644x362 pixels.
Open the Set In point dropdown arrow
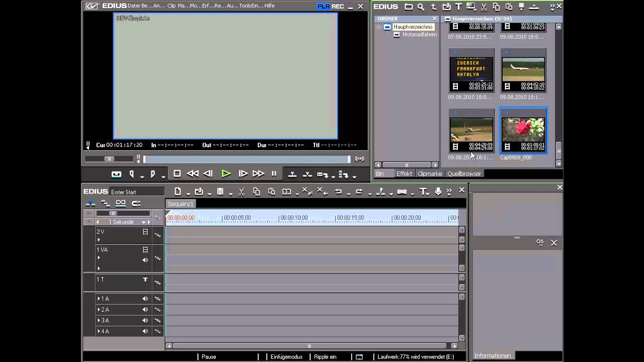142,176
